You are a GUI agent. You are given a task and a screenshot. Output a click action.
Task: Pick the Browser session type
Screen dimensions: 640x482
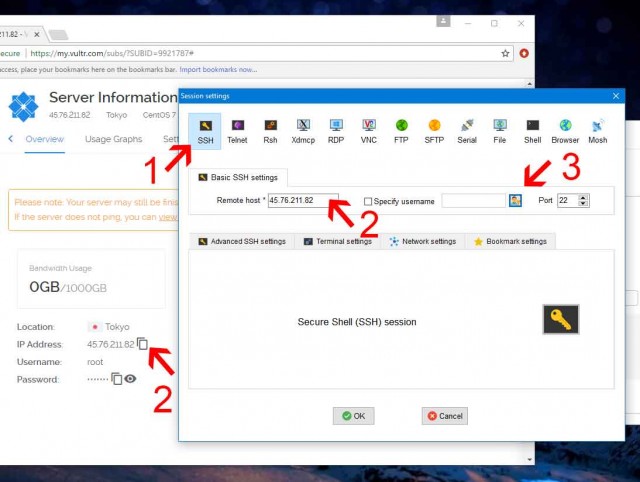pos(565,131)
